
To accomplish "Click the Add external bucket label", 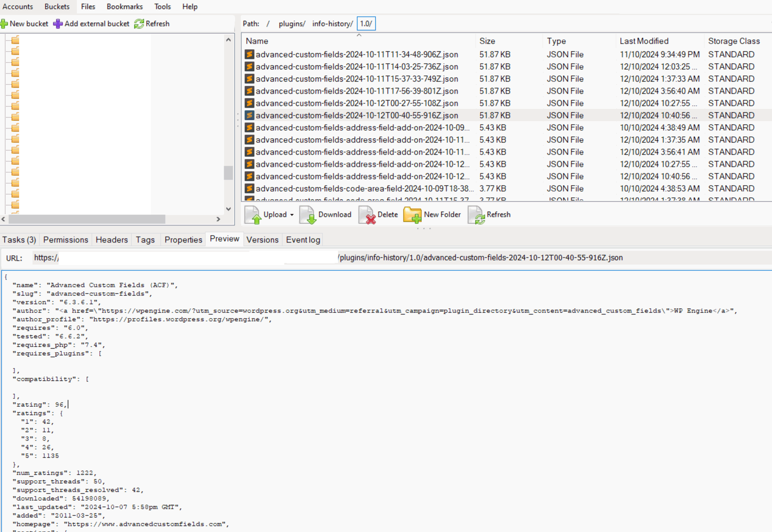I will pos(97,24).
